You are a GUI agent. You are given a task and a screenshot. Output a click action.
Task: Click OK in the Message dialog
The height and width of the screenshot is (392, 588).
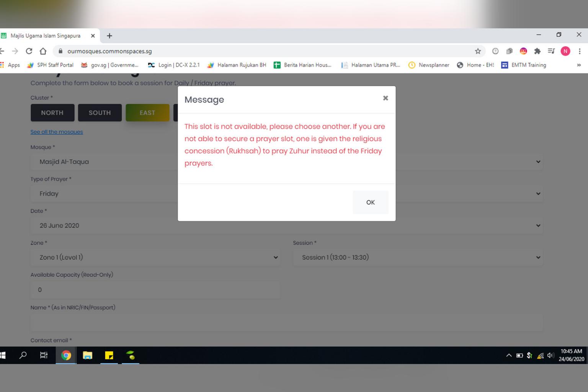click(x=370, y=202)
